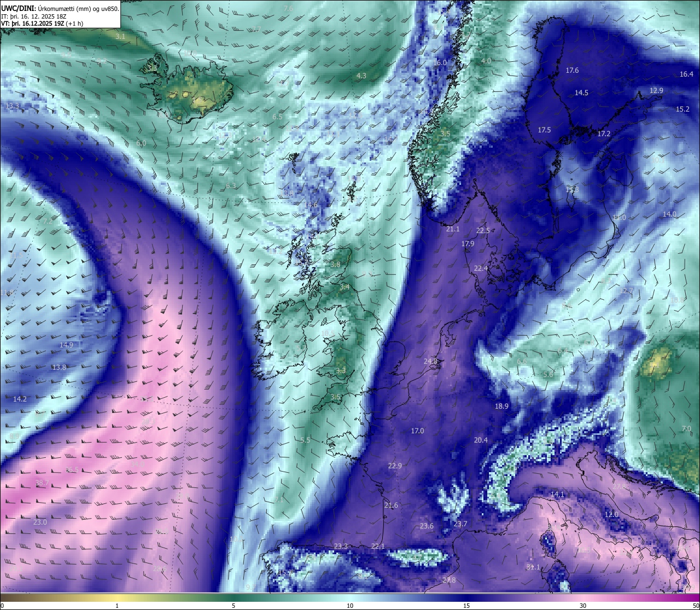
Task: Click the 14.1 value over Italy
Action: [x=557, y=494]
